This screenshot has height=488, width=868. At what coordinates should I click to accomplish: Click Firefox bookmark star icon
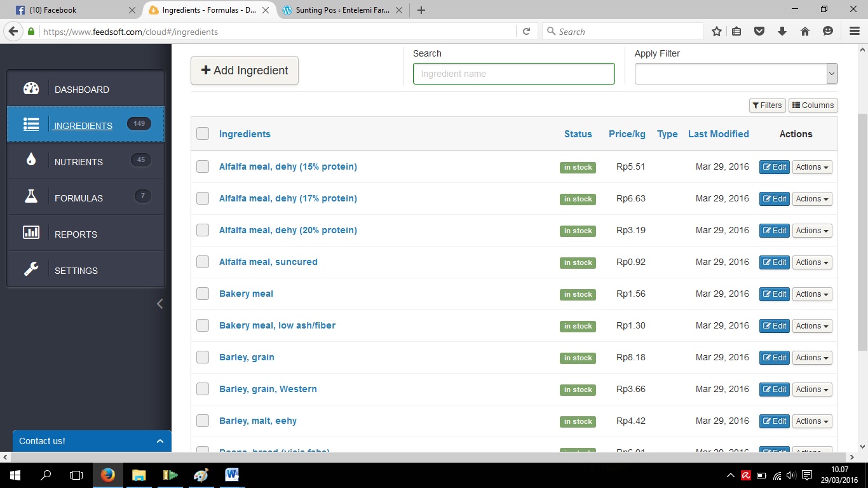(716, 31)
